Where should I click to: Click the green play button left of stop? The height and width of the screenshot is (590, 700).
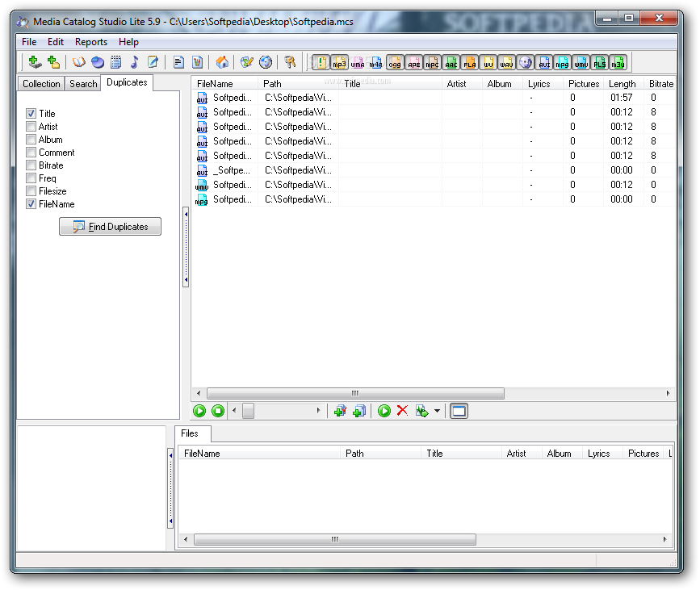point(199,411)
